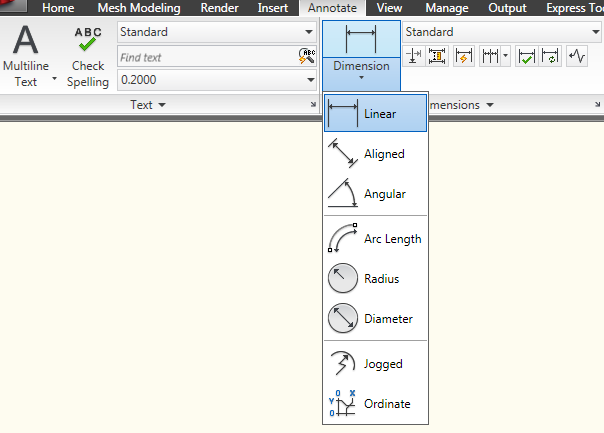Choose Arc Length from the Dimension menu

pyautogui.click(x=376, y=239)
